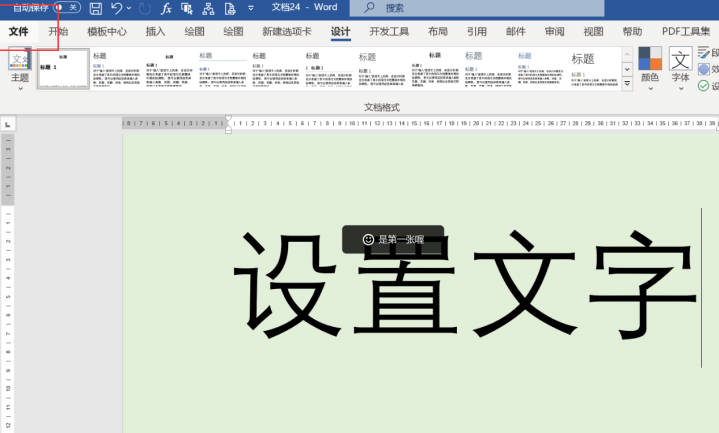
Task: Click the Save icon in title bar
Action: [x=95, y=8]
